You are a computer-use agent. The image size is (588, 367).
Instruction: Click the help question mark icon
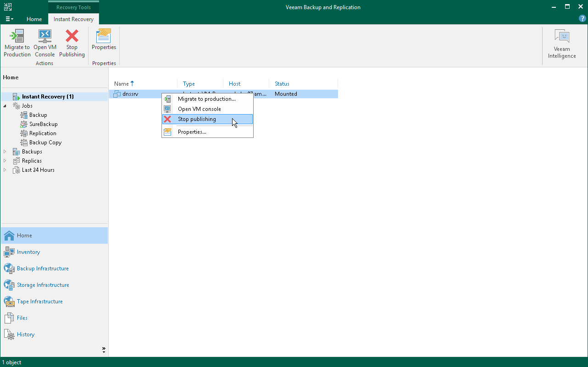tap(582, 18)
